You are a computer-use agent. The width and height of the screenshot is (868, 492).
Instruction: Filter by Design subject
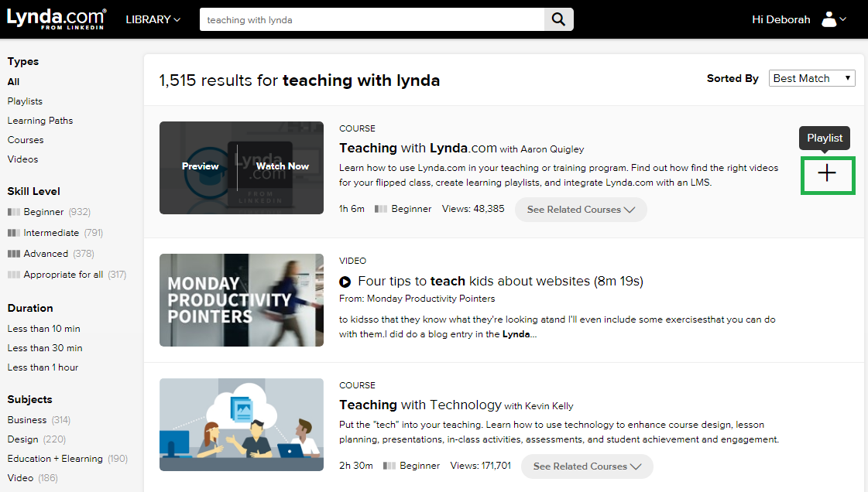coord(36,439)
